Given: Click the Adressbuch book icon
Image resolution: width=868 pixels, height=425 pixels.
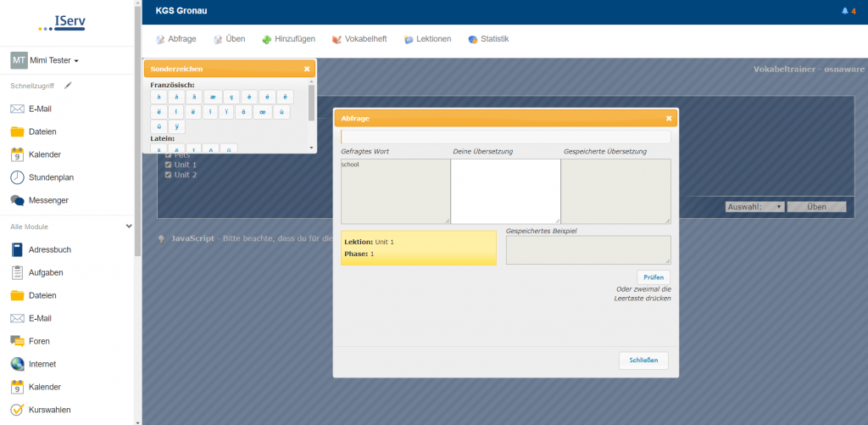Looking at the screenshot, I should pos(17,250).
